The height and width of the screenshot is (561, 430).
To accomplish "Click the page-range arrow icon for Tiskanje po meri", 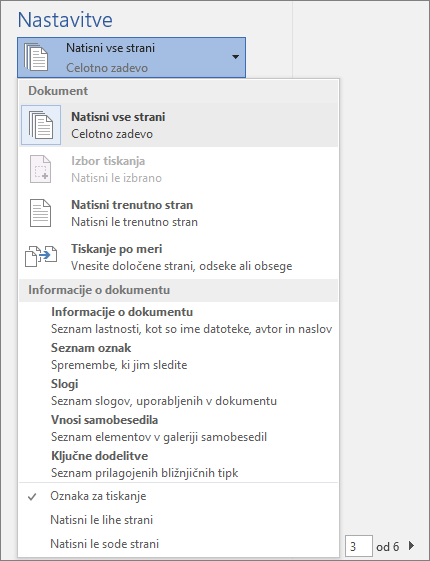I will pos(41,256).
